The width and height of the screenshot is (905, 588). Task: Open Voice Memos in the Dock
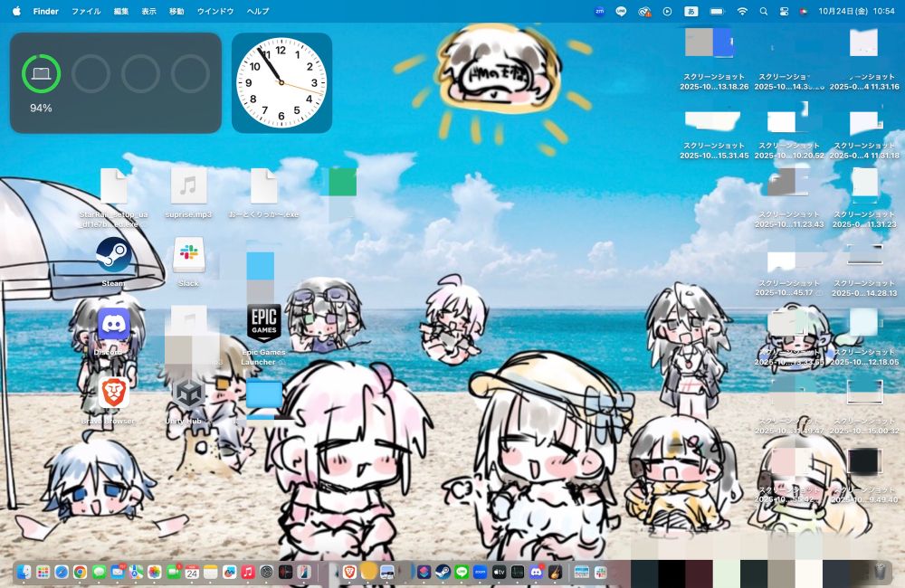click(x=285, y=572)
